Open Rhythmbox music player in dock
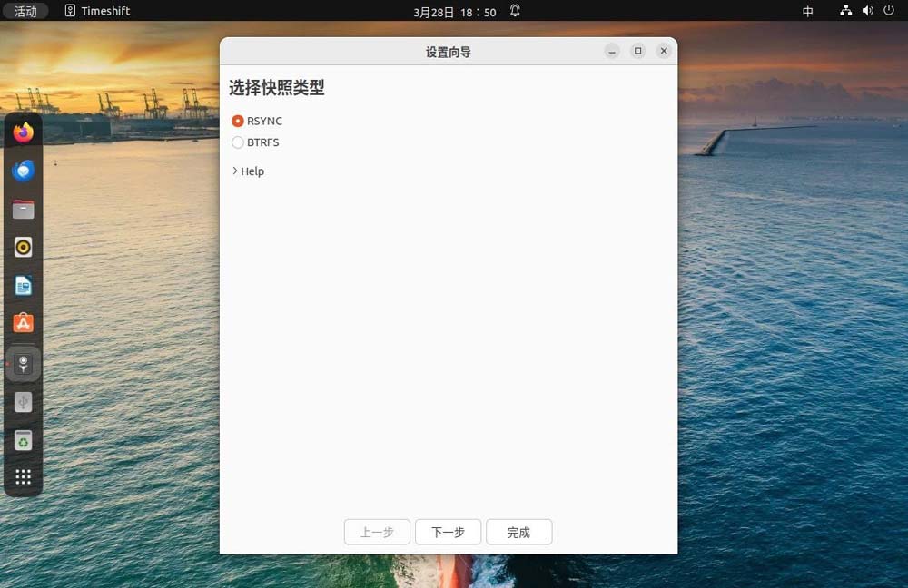Screen dimensions: 908x588 24,247
